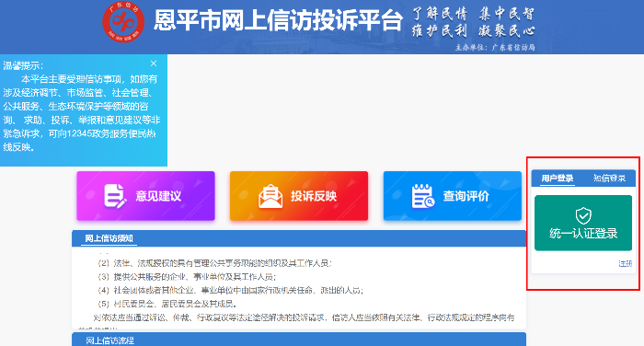
Task: Click the 温馨提示 heading text
Action: pos(23,65)
